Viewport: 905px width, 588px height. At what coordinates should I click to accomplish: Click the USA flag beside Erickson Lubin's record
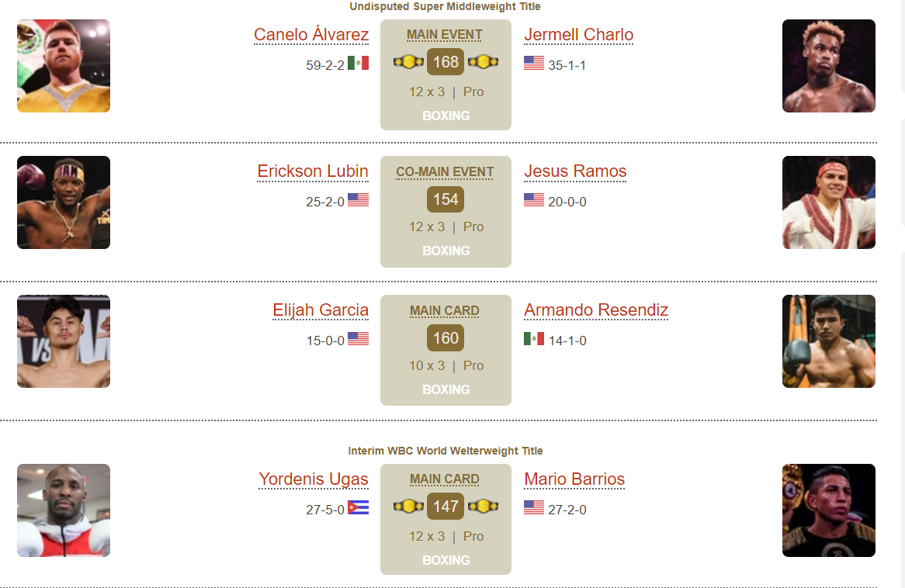[358, 199]
